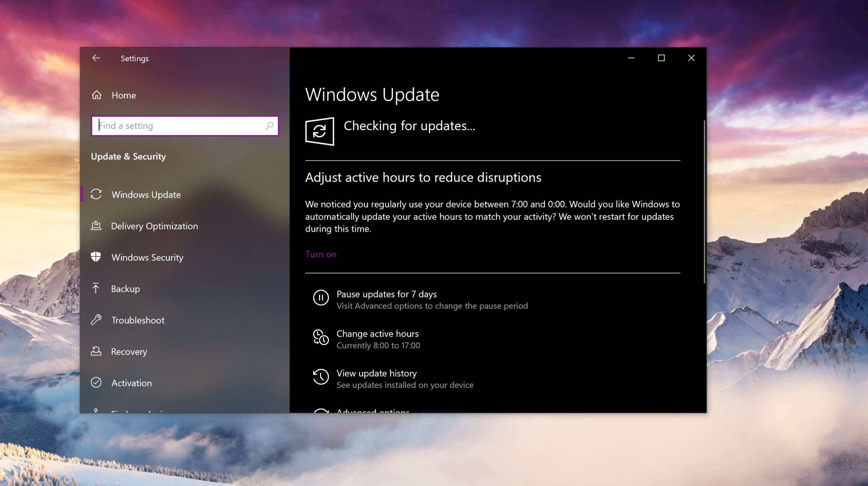This screenshot has width=868, height=486.
Task: Click 'Currently 8:00 to 17:00' text
Action: click(x=378, y=345)
